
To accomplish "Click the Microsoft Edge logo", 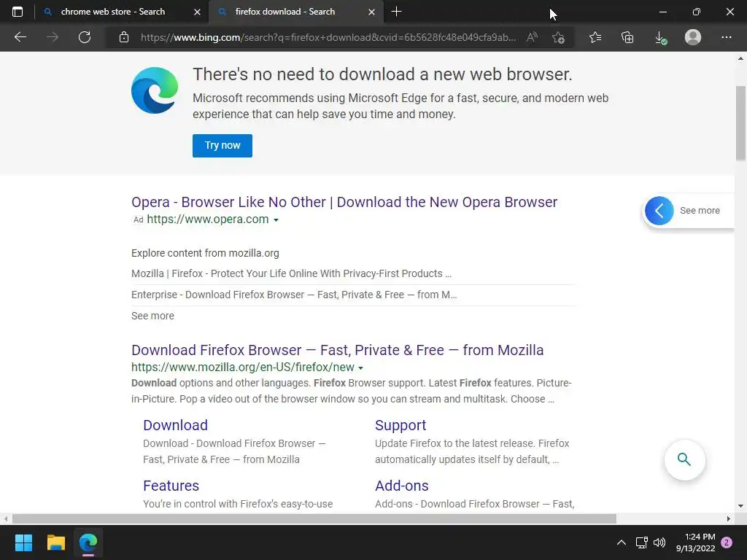I will tap(155, 90).
